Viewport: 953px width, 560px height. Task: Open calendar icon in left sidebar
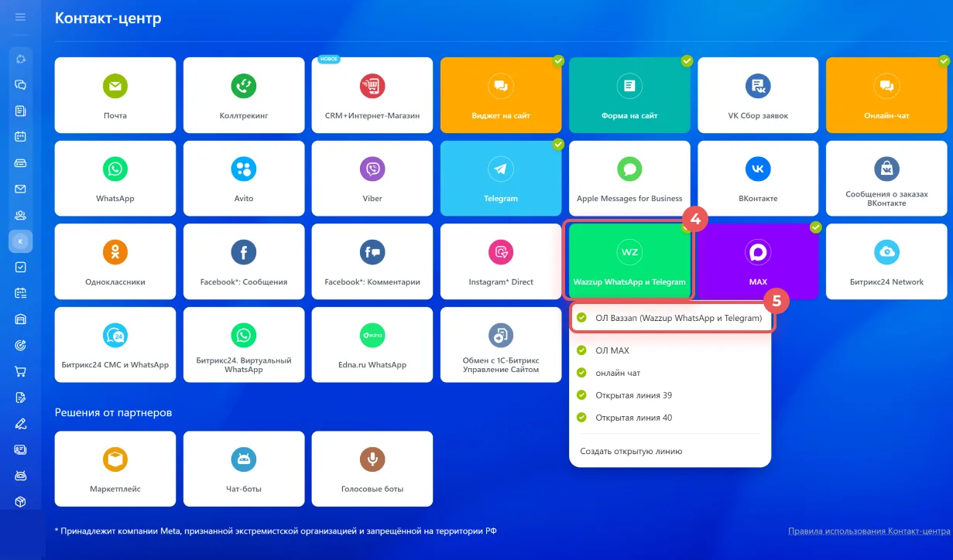point(21,137)
